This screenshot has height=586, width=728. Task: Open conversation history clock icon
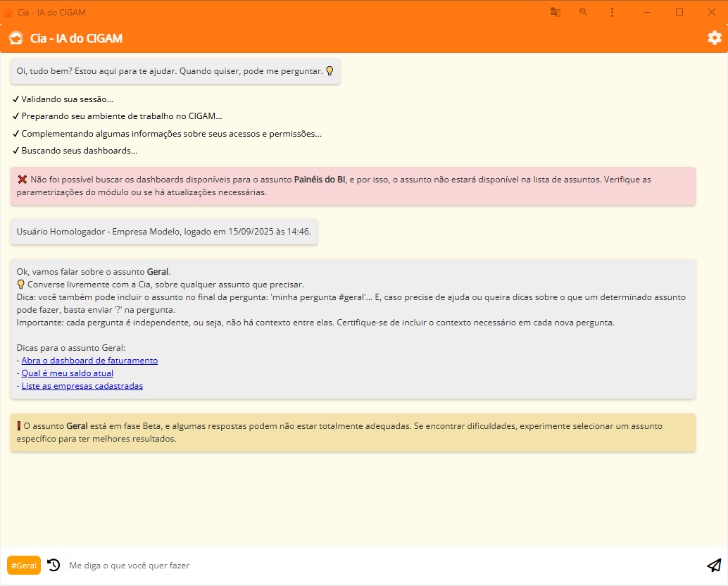click(x=54, y=565)
